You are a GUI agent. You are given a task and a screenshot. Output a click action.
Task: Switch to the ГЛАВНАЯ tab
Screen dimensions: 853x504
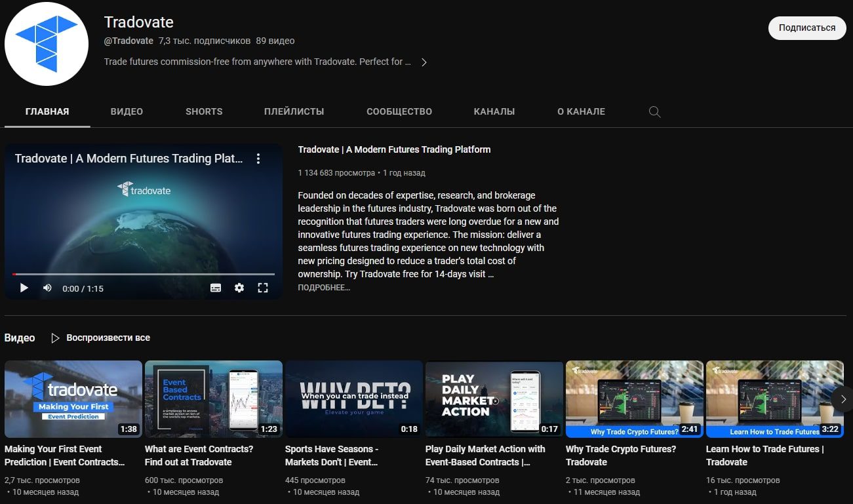pyautogui.click(x=47, y=111)
